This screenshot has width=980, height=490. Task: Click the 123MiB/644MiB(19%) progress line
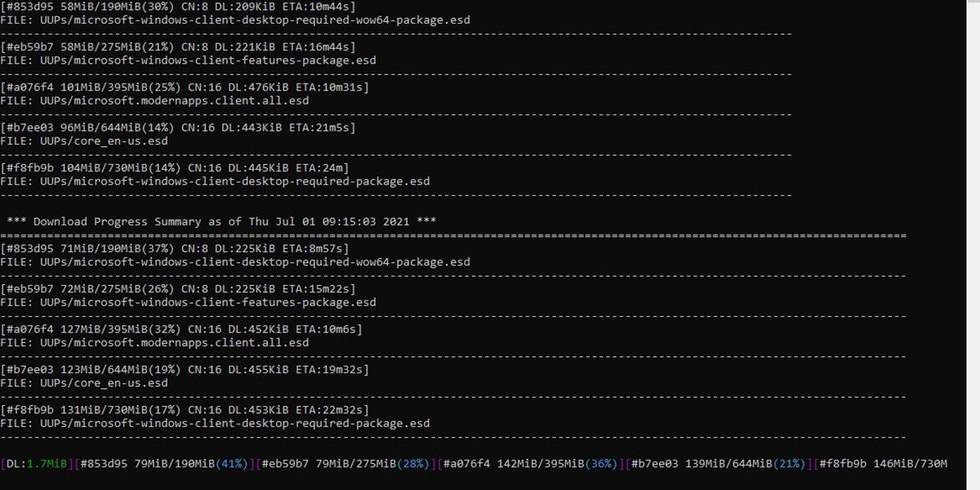point(185,370)
